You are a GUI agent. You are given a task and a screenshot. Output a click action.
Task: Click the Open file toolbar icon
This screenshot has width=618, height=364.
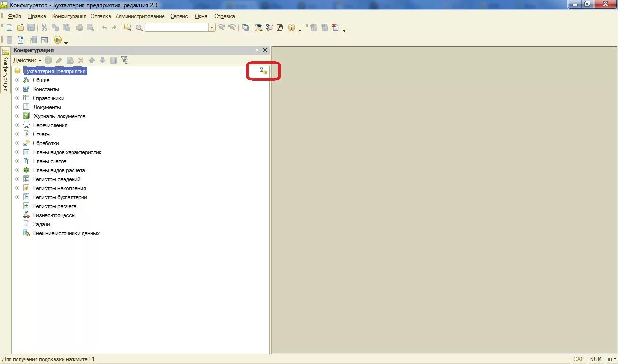tap(20, 27)
